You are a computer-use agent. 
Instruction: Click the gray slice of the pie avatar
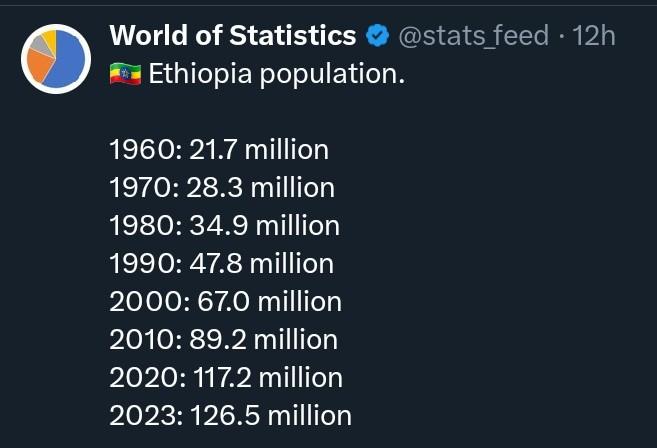40,45
